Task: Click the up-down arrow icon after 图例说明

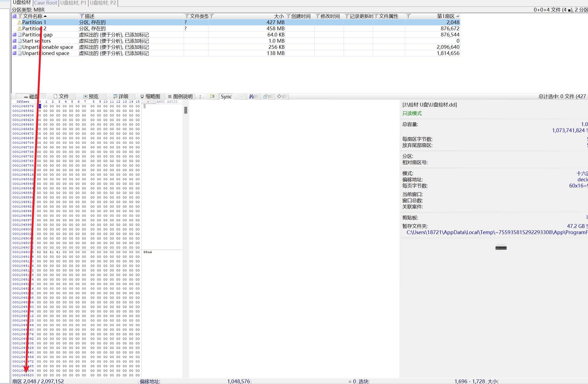Action: [200, 97]
